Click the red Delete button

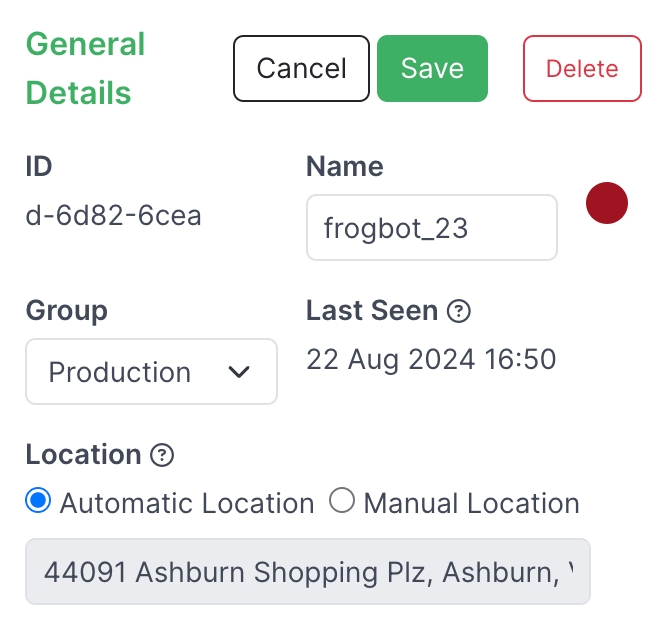582,69
